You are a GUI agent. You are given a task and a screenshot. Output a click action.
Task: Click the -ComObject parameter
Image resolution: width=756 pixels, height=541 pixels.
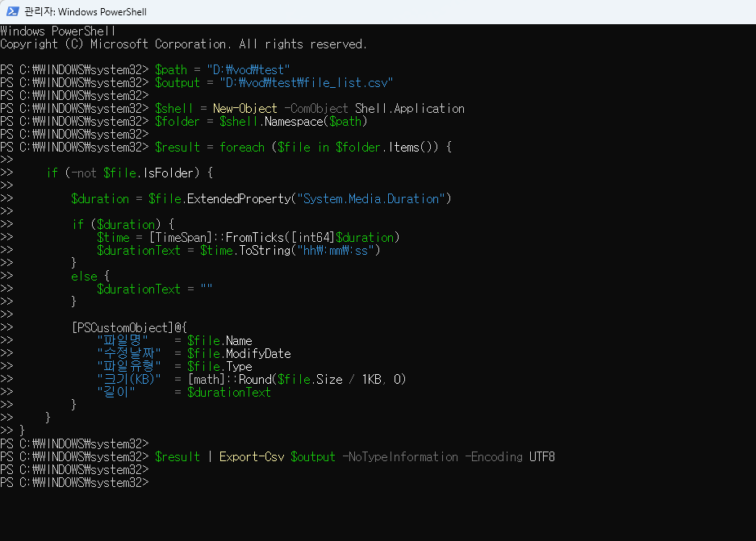tap(315, 108)
